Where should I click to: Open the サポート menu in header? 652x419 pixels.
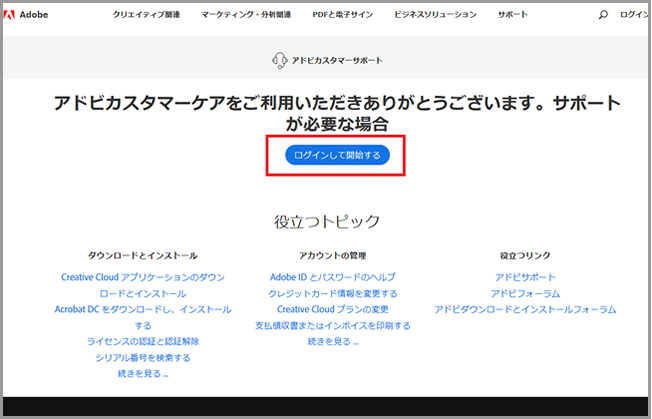tap(513, 15)
